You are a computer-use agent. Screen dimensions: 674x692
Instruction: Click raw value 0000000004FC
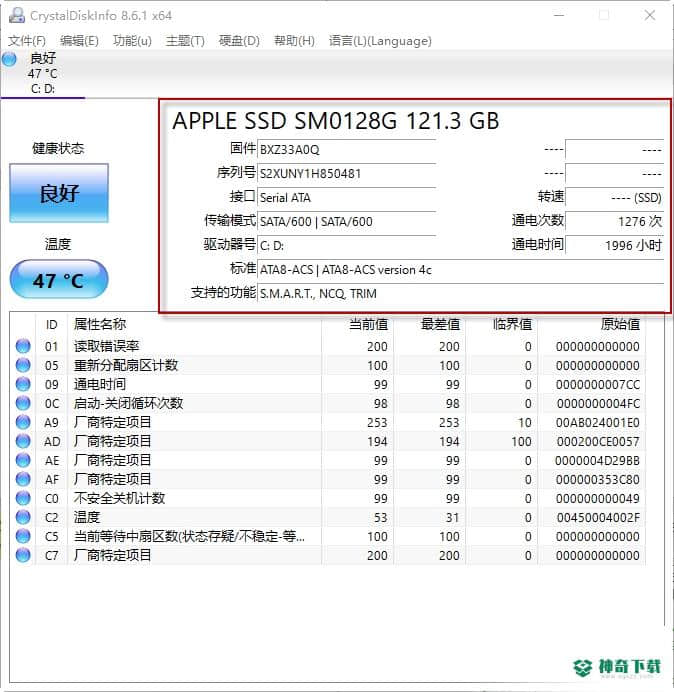[x=598, y=404]
